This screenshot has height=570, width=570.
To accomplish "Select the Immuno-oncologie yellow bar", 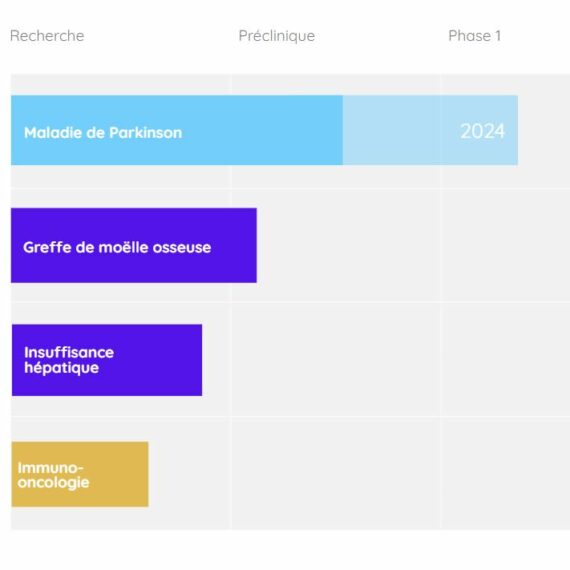I will coord(80,474).
